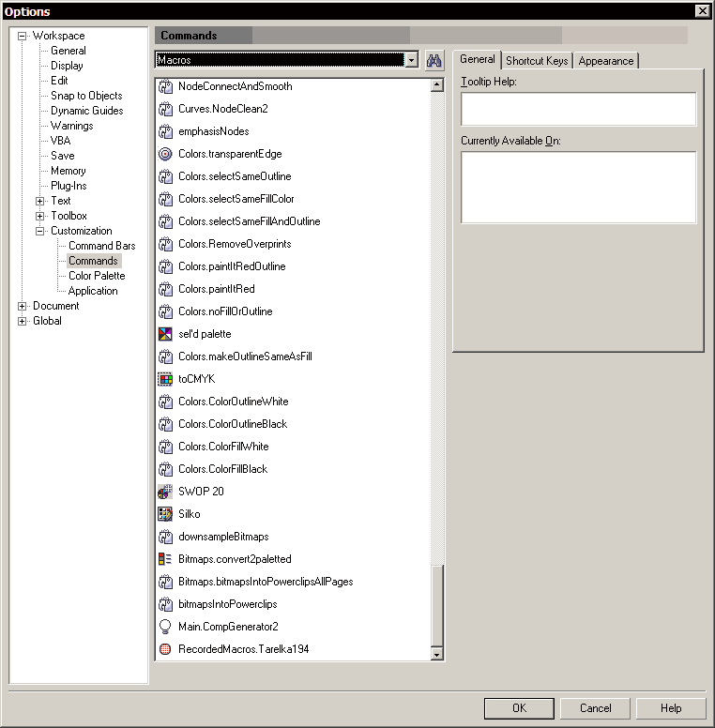
Task: Click the Colors.RemoveOverprints macro icon
Action: pos(165,244)
